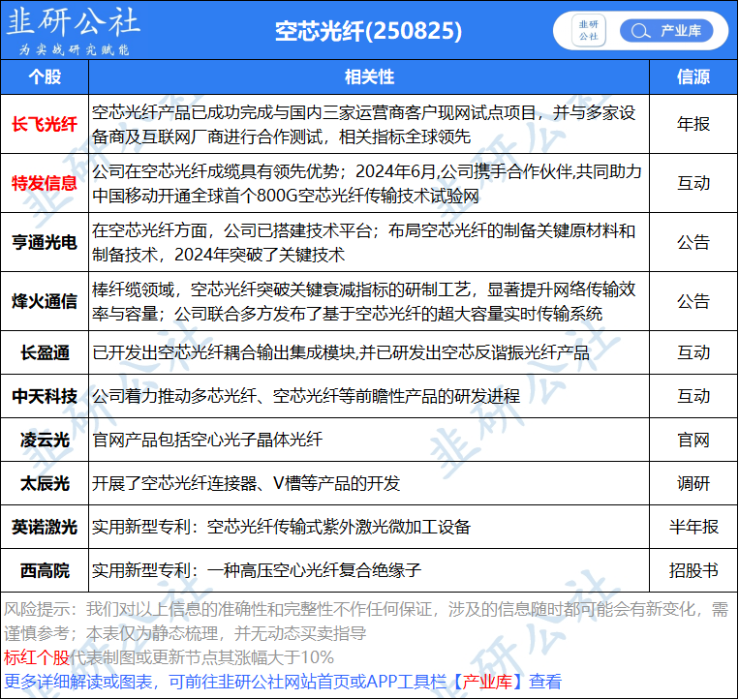Open the 长飞光纤 stock entry
Viewport: 739px width, 700px height.
coord(45,124)
